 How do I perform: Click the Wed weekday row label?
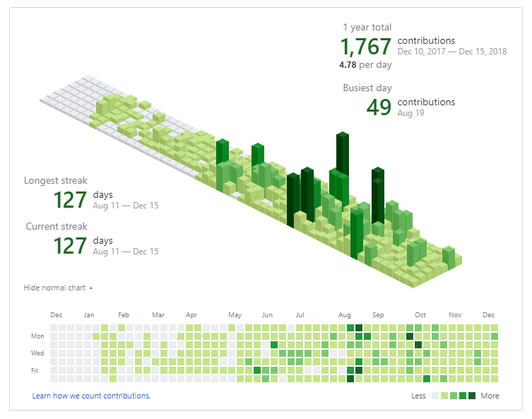coord(37,353)
